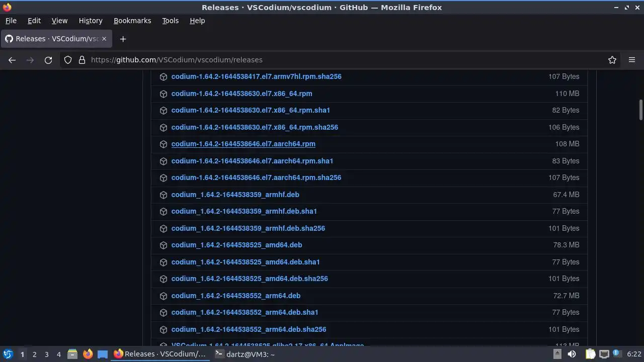Switch to workspace 3 in taskbar
The image size is (644, 362).
point(46,354)
